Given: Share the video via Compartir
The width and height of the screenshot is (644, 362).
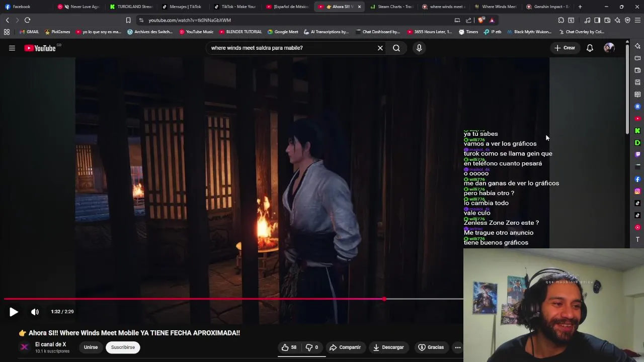Looking at the screenshot, I should click(345, 347).
